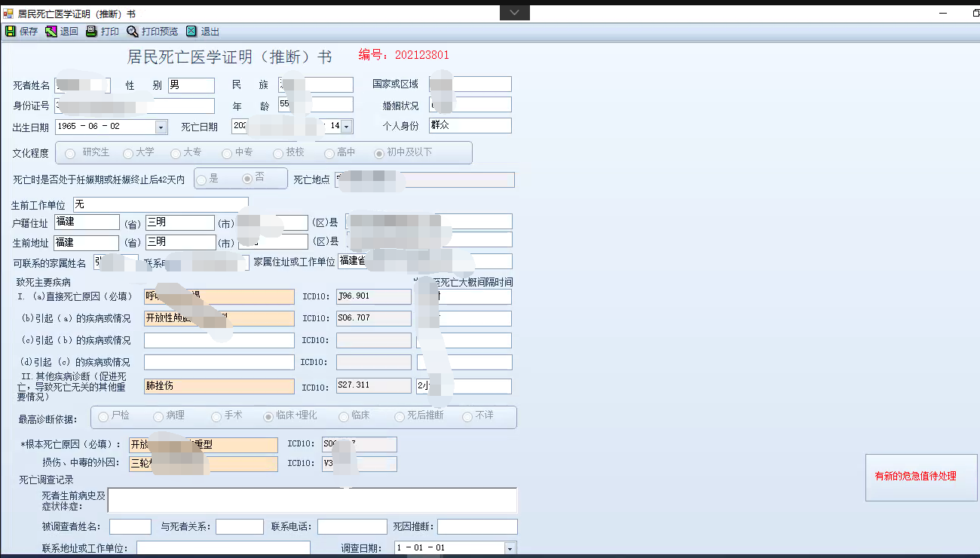Click the application icon in the title bar

(8, 14)
